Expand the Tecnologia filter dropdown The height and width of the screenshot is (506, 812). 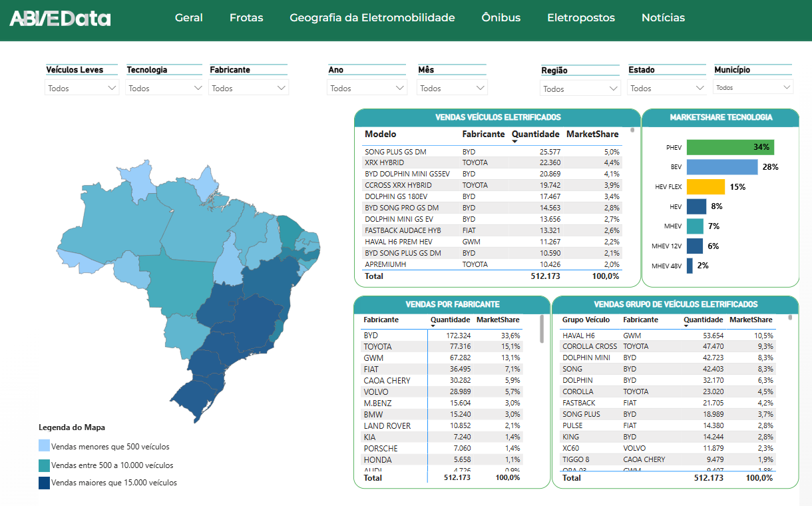[164, 88]
